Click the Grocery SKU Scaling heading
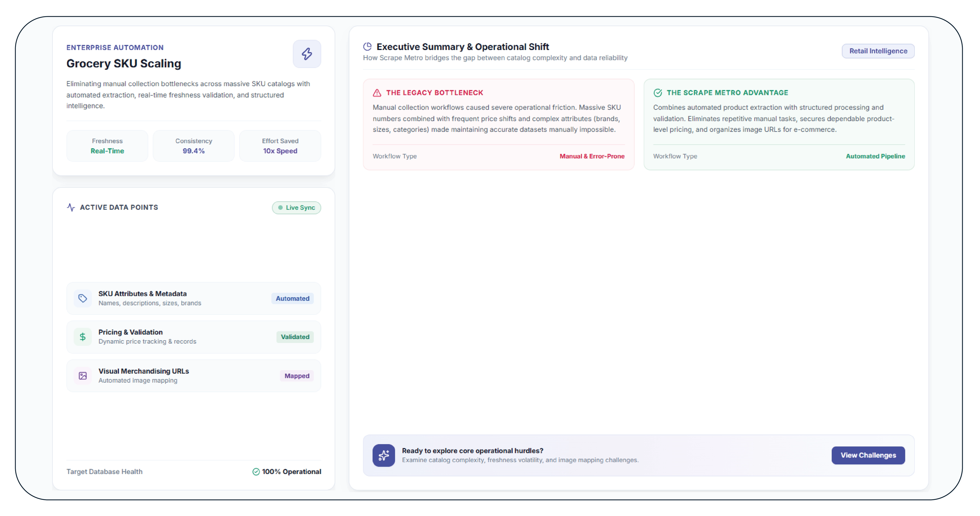This screenshot has width=980, height=516. pos(124,63)
